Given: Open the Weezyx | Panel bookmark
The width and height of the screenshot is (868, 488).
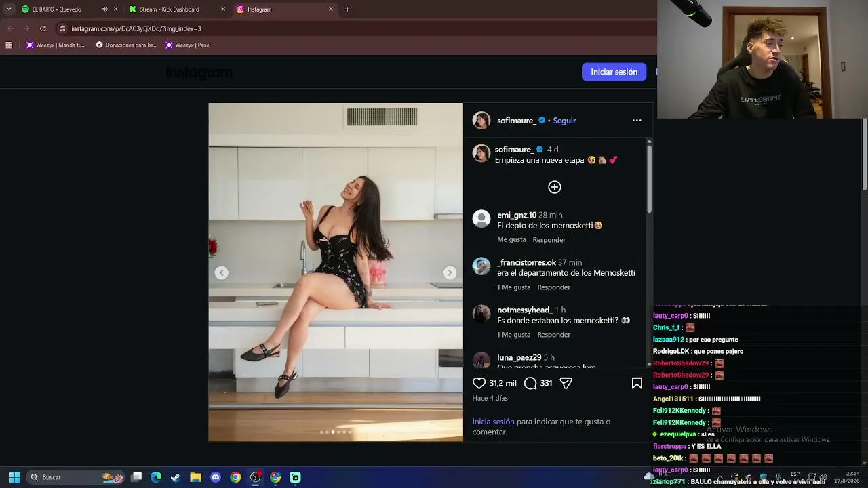Looking at the screenshot, I should (188, 45).
